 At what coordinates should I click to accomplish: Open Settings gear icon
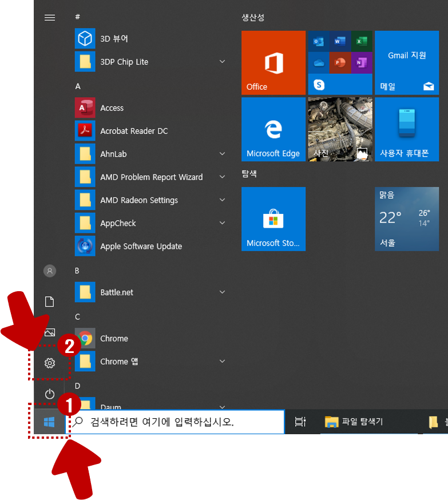(49, 363)
